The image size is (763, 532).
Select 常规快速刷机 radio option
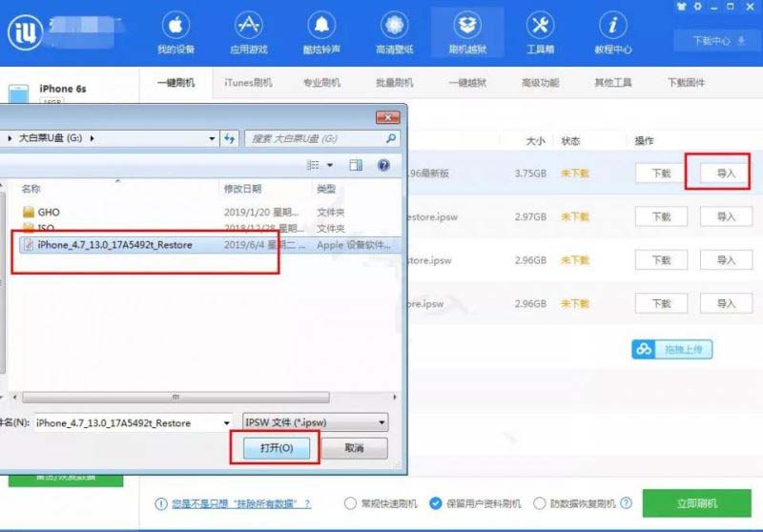(x=350, y=503)
